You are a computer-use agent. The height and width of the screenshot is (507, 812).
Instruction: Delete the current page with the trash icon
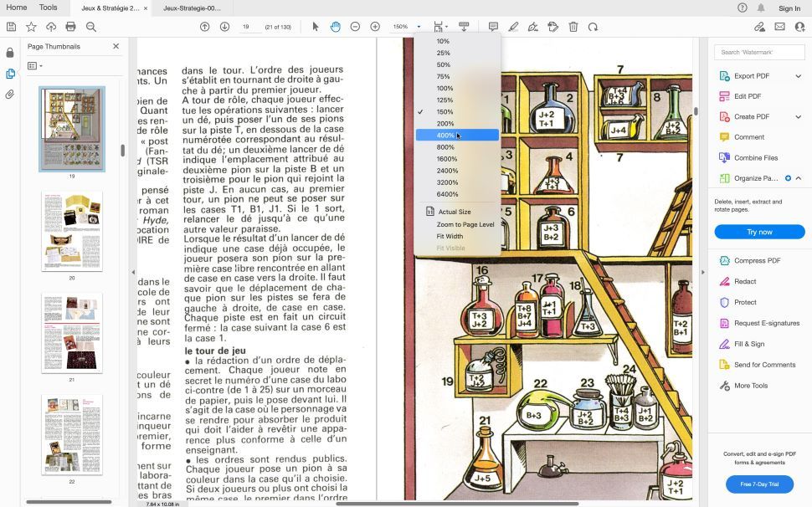click(x=572, y=26)
